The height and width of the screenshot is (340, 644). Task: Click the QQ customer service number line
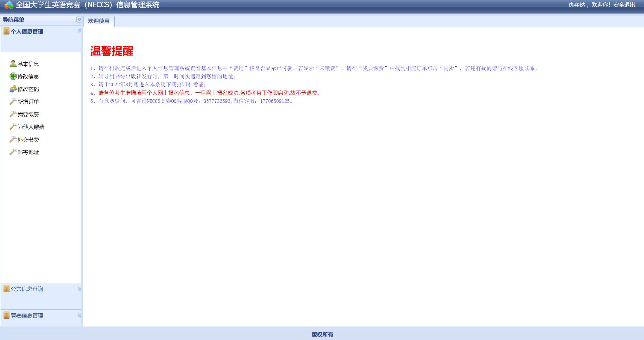click(x=192, y=101)
